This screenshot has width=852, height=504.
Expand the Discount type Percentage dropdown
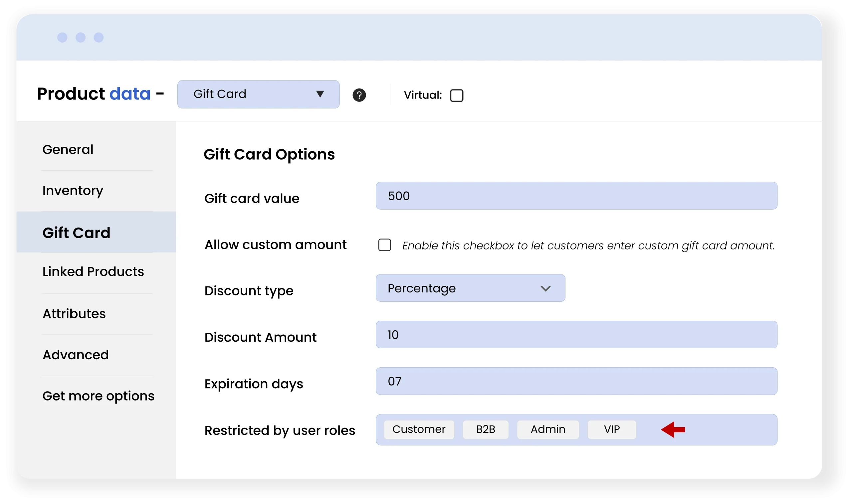[x=470, y=288]
